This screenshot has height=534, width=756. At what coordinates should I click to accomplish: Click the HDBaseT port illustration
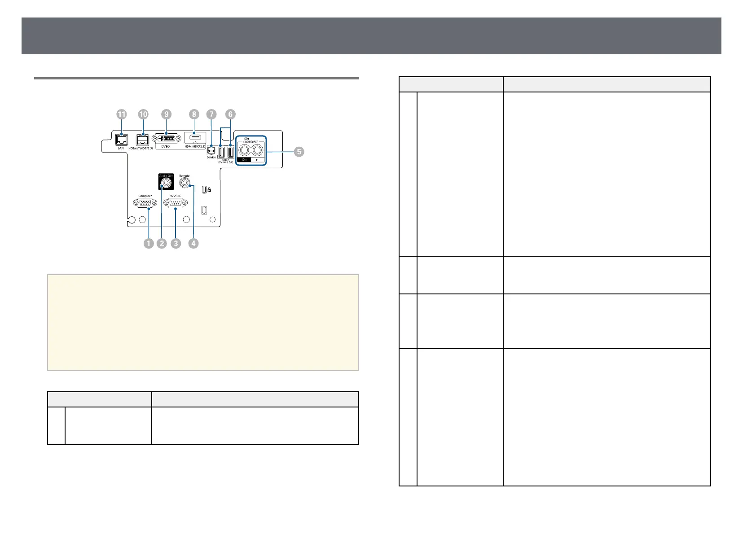(142, 140)
